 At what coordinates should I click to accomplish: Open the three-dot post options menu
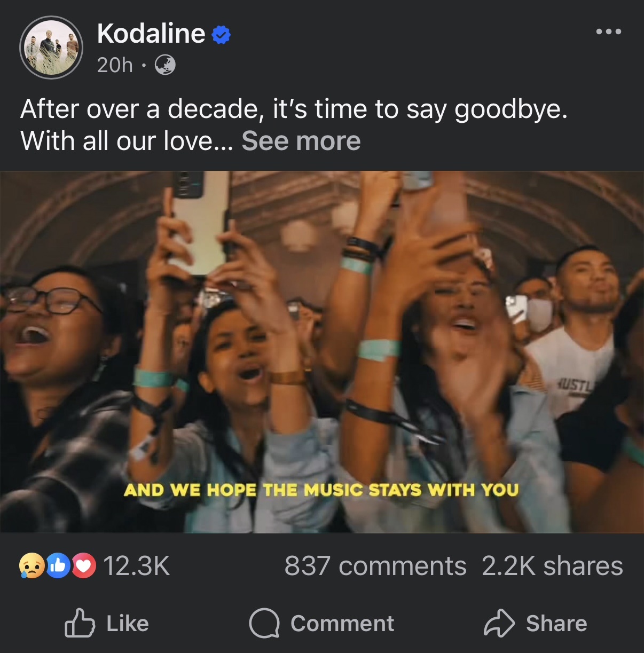[x=609, y=32]
